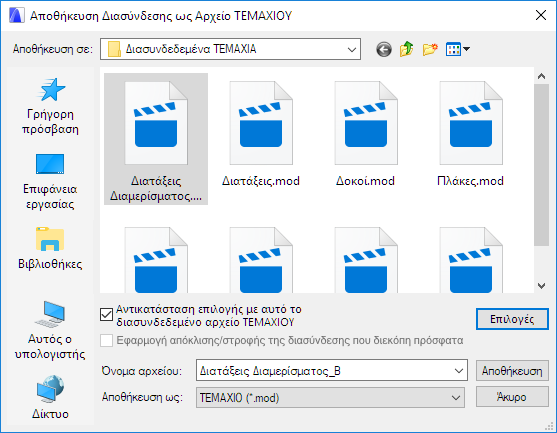Click the ARCHICAD icon in the title bar
Screen dimensions: 557x433
point(16,16)
